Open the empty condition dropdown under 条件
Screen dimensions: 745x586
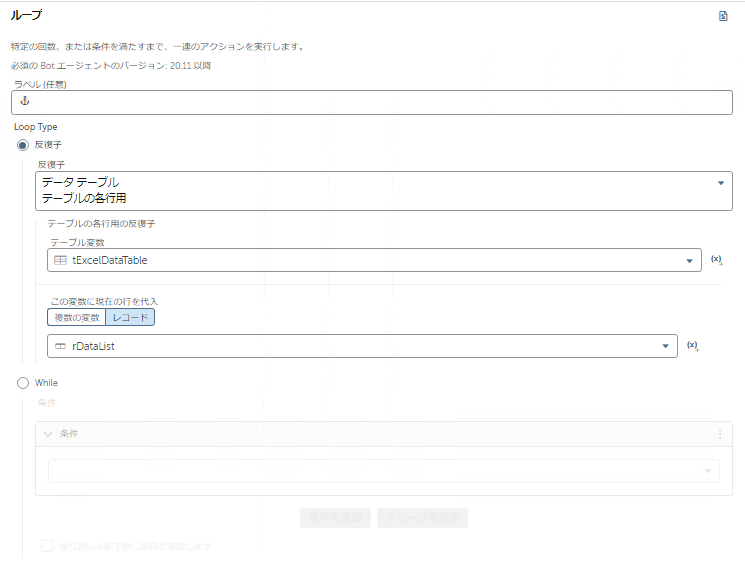click(383, 471)
